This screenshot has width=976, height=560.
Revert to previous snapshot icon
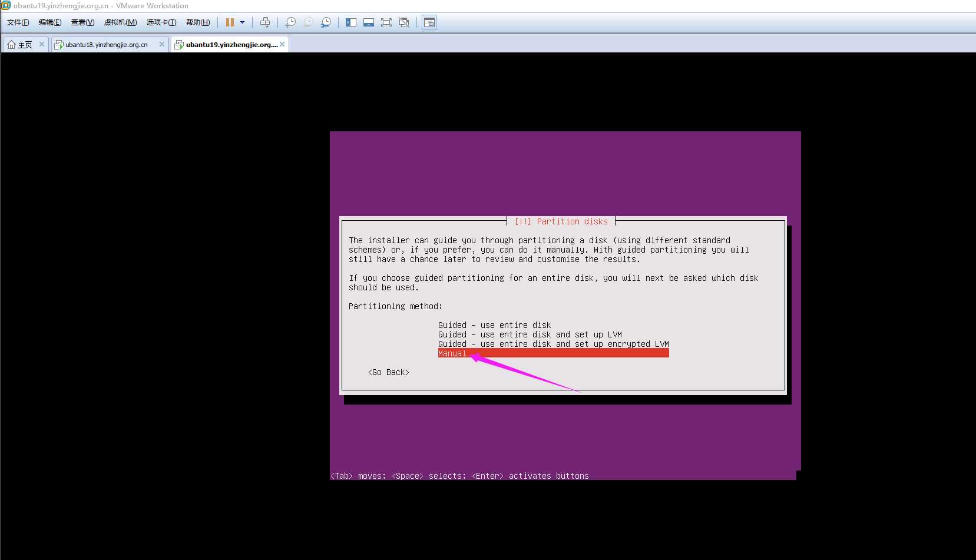point(308,22)
